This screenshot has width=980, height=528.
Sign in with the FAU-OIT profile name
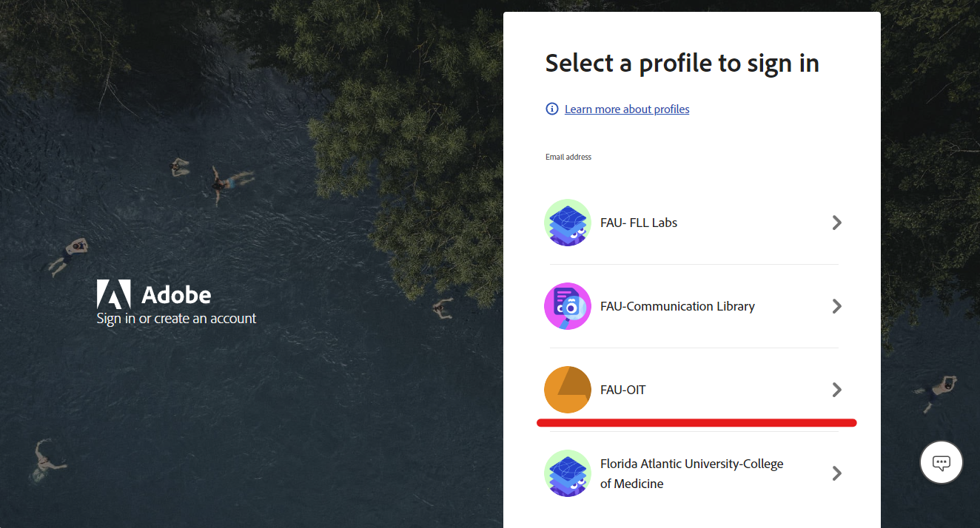623,390
